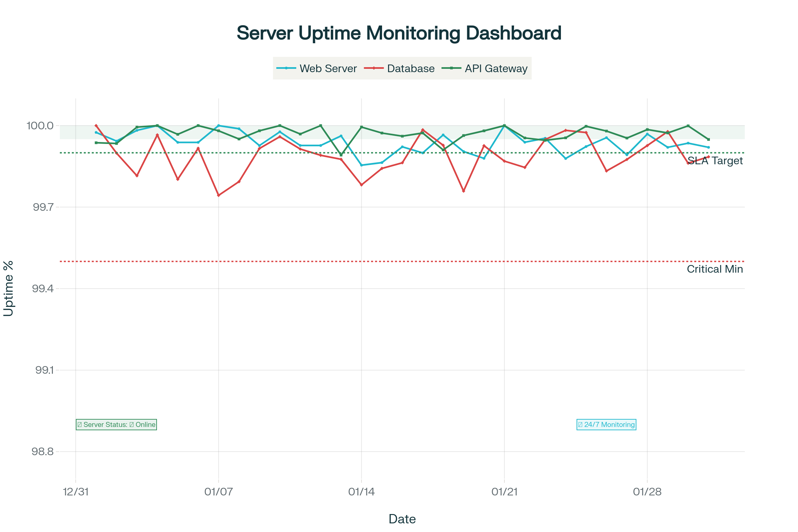The width and height of the screenshot is (798, 532).
Task: Toggle the API Gateway legend entry
Action: pos(496,68)
